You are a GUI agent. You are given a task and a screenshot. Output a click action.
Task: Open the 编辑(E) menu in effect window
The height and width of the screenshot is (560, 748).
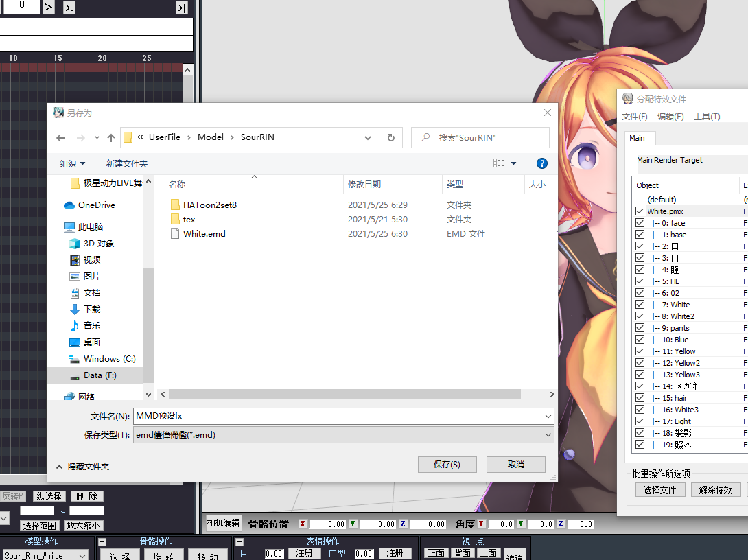670,117
